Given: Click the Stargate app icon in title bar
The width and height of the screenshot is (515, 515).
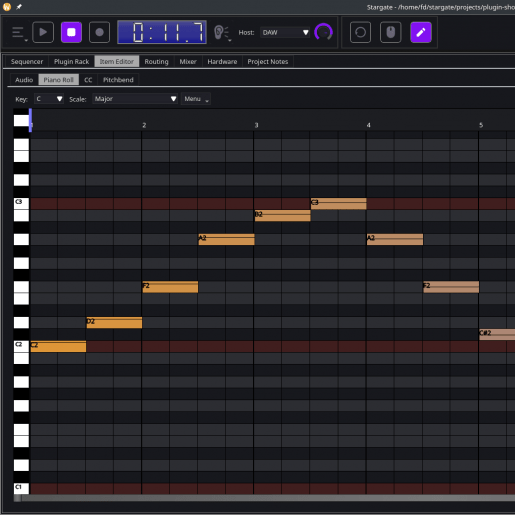Looking at the screenshot, I should [x=7, y=7].
